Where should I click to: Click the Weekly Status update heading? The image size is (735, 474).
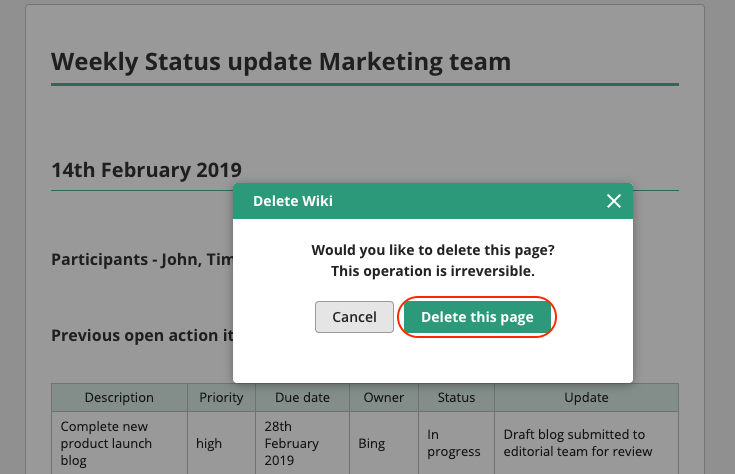(281, 62)
